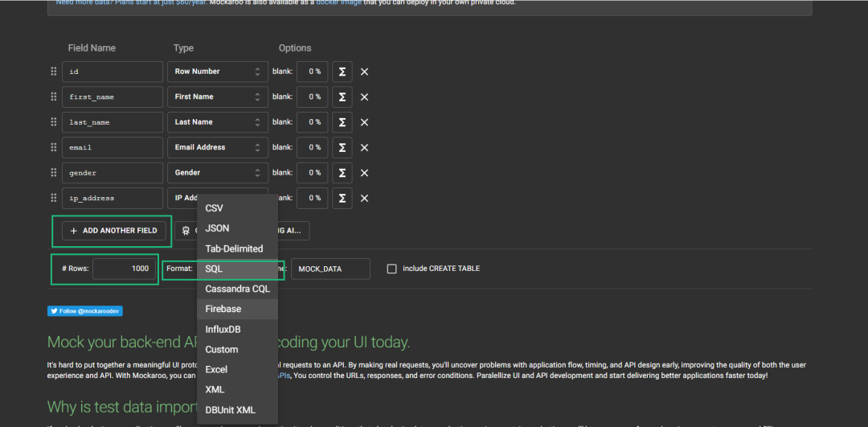Image resolution: width=868 pixels, height=427 pixels.
Task: Open formula editor for last_name field
Action: click(x=342, y=122)
